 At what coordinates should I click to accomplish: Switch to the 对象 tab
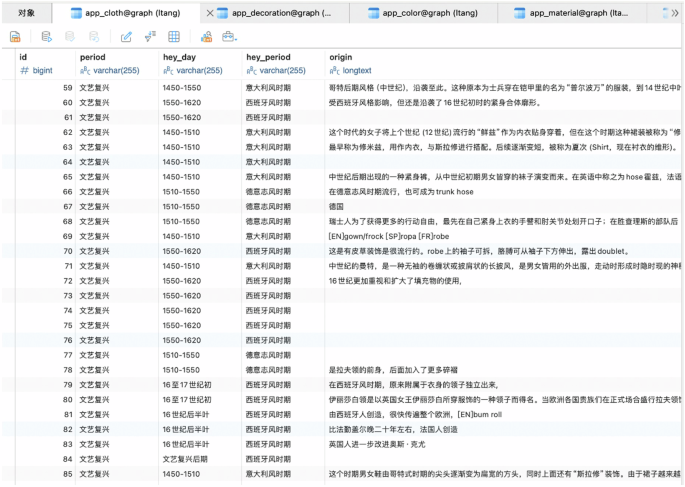click(x=27, y=13)
